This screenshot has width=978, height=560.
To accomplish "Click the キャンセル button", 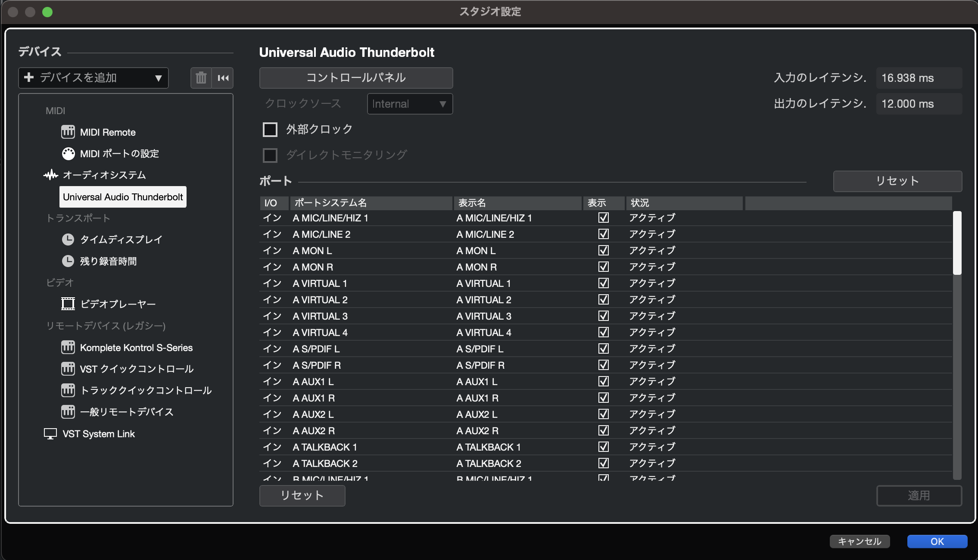I will pos(860,541).
